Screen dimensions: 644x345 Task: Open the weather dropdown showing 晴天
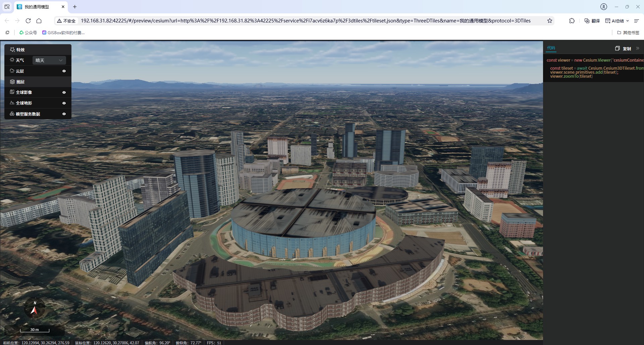pyautogui.click(x=49, y=60)
